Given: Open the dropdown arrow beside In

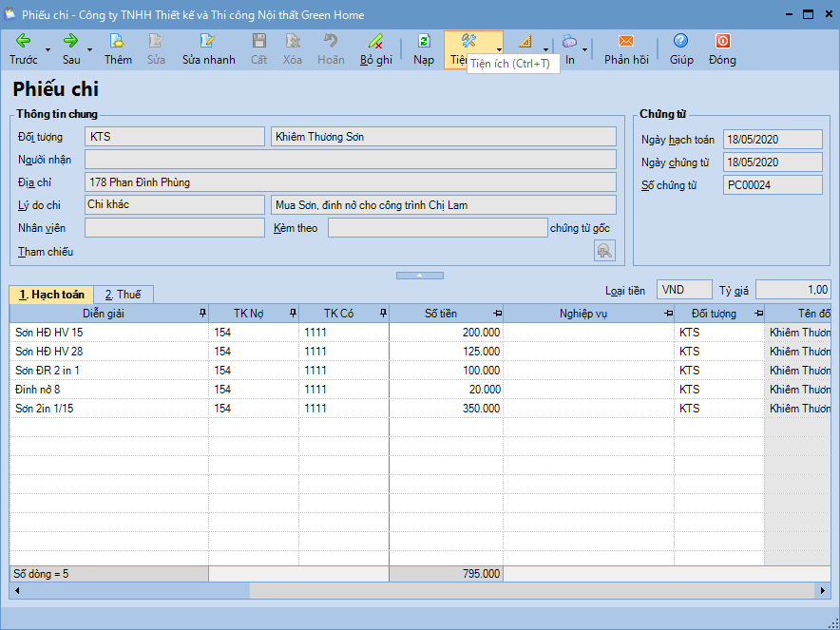Looking at the screenshot, I should [585, 49].
